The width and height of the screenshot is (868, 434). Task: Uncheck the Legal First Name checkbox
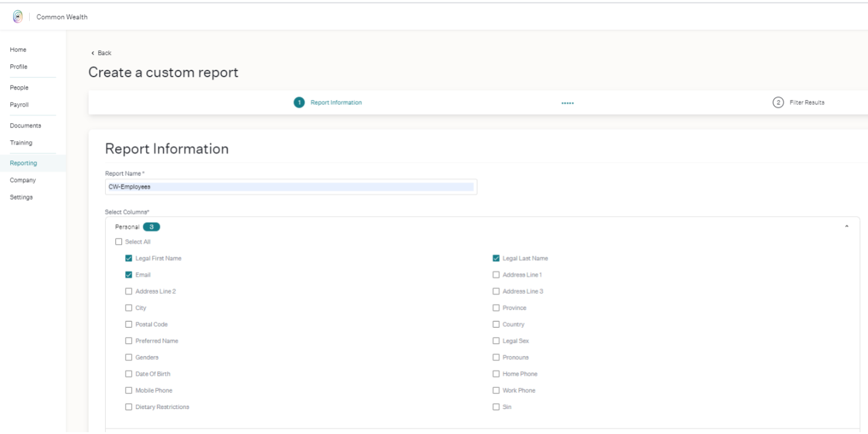coord(129,259)
